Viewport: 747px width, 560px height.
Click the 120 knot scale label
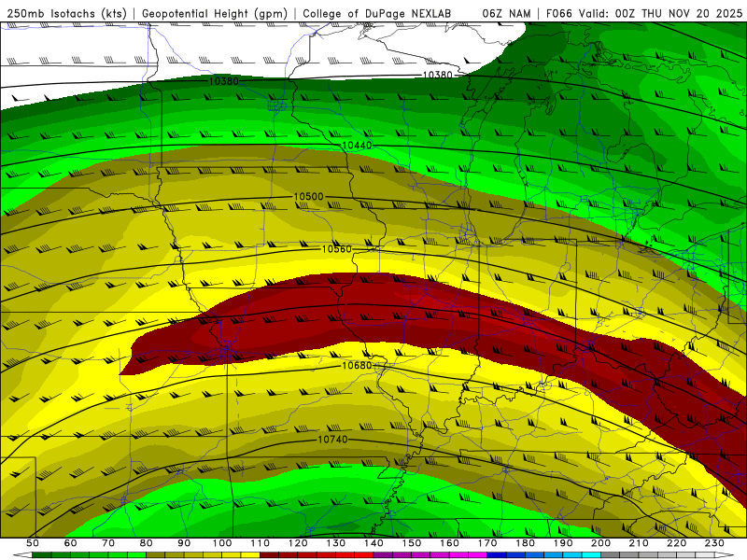pyautogui.click(x=298, y=543)
